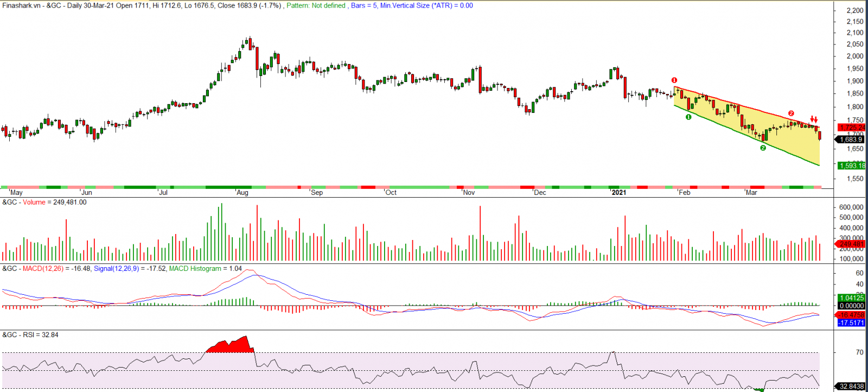Click the 1,900 price axis label
This screenshot has width=868, height=392.
pyautogui.click(x=855, y=81)
